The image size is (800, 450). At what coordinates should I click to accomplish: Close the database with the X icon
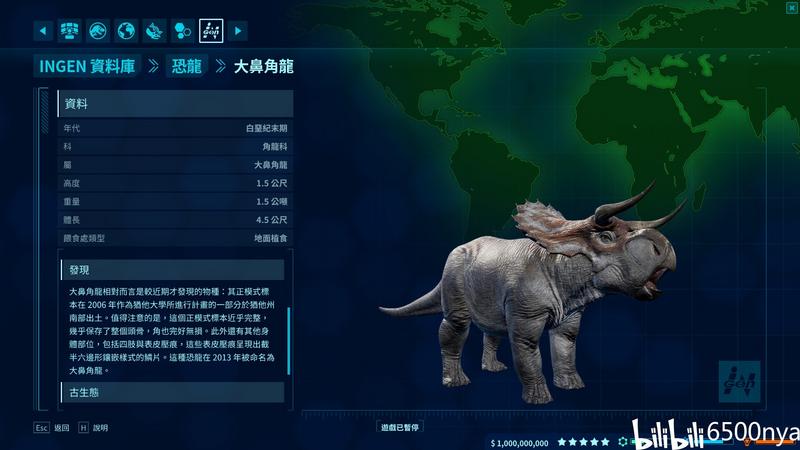pos(792,7)
